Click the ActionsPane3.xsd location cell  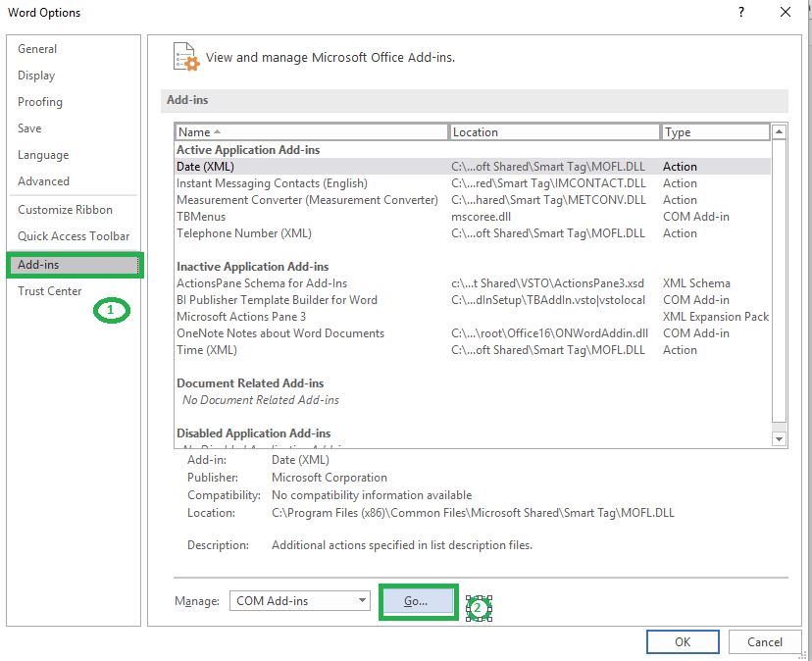tap(547, 283)
